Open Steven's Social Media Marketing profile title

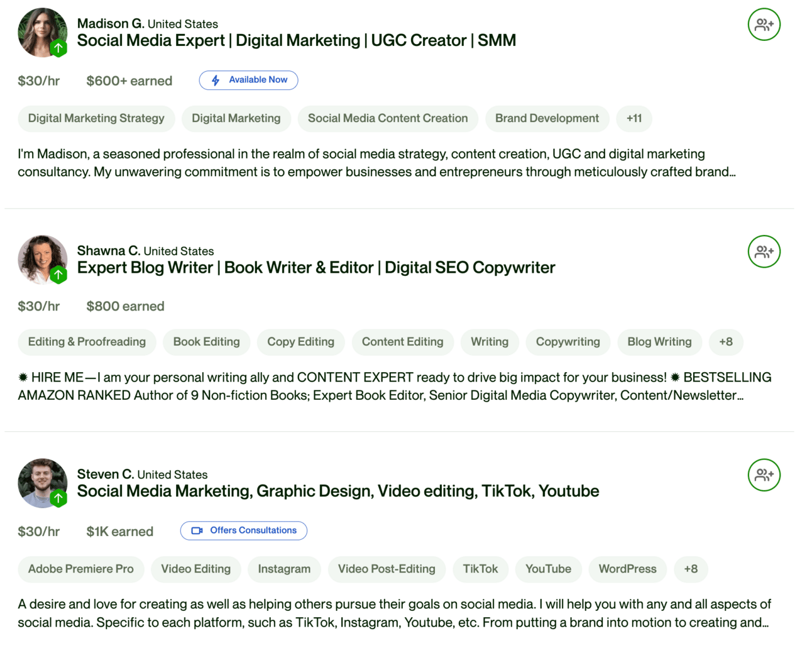pyautogui.click(x=337, y=491)
